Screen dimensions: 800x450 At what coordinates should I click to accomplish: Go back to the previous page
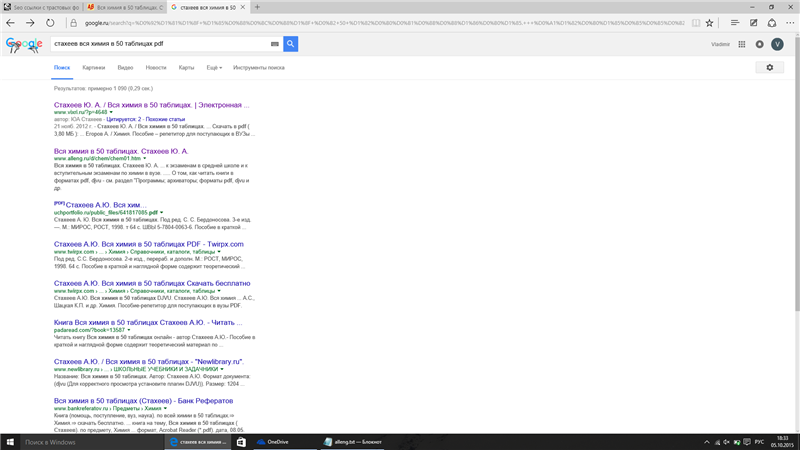[x=10, y=23]
